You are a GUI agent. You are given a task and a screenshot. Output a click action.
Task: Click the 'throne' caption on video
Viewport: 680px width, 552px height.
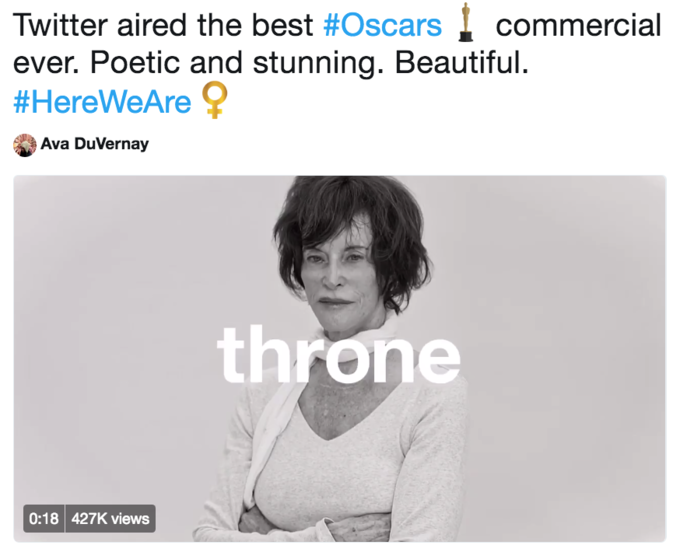click(338, 355)
